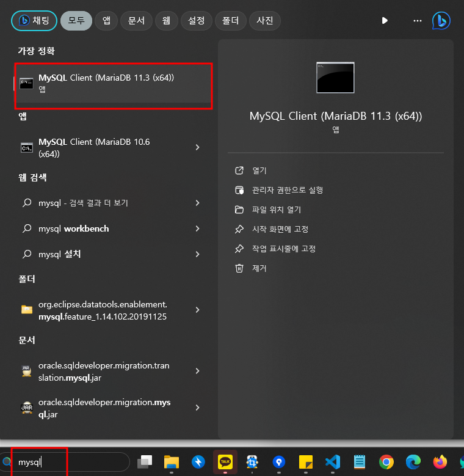Click the shield icon beside 관리자 권한으로 실행
This screenshot has height=476, width=464.
point(239,190)
